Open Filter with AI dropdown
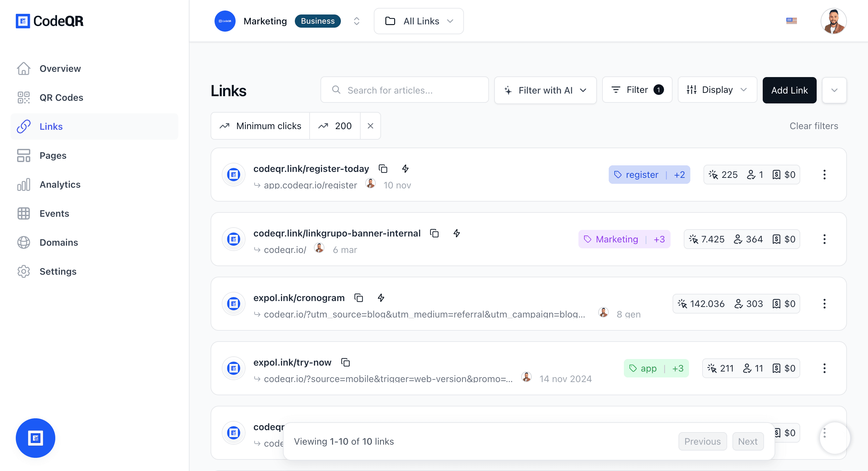This screenshot has width=868, height=471. pyautogui.click(x=545, y=90)
